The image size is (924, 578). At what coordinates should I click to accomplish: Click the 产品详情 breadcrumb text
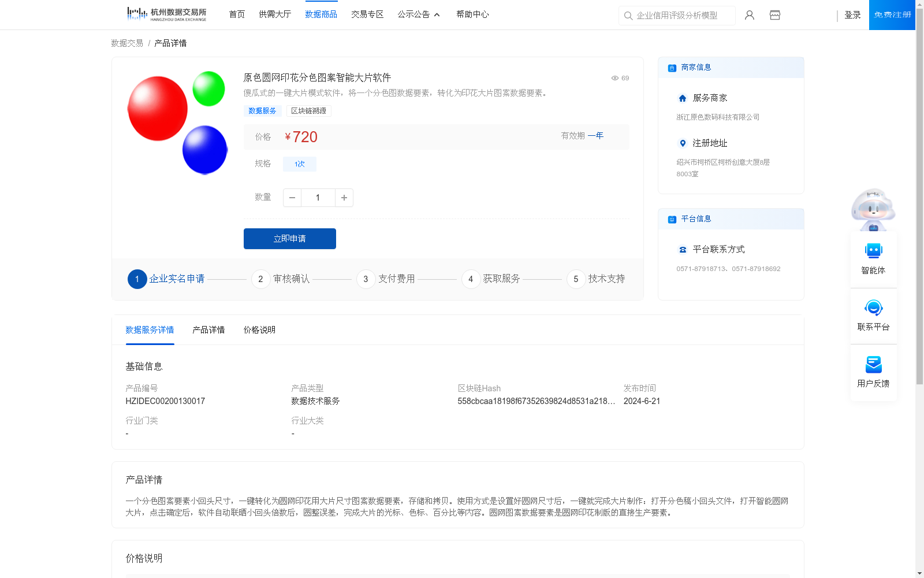pyautogui.click(x=170, y=43)
